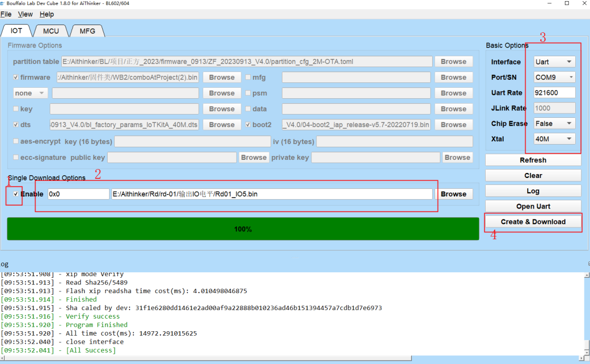This screenshot has height=364, width=590.
Task: Open the Xtal dropdown showing 40M
Action: coord(554,139)
